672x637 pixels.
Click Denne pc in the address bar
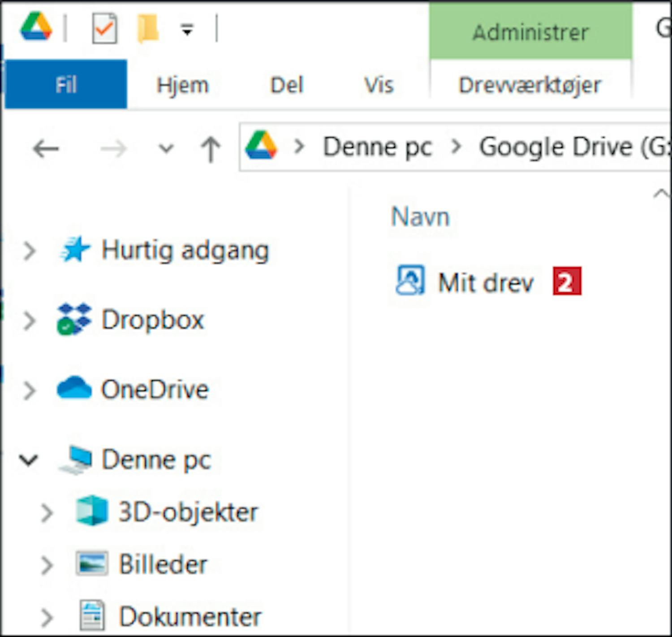[377, 147]
